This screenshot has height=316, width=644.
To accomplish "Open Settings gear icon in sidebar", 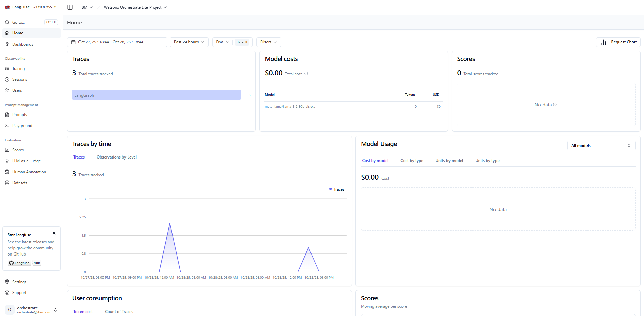I will [x=7, y=282].
